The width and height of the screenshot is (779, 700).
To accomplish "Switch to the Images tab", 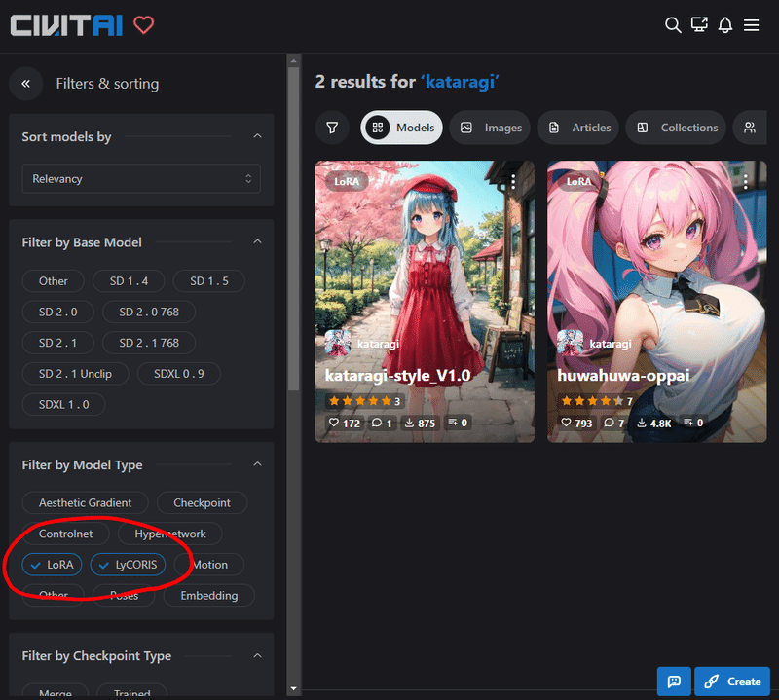I will (x=490, y=128).
